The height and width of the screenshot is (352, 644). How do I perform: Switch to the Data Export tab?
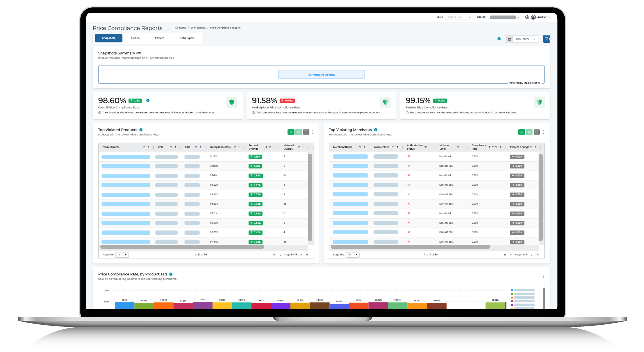coord(187,38)
